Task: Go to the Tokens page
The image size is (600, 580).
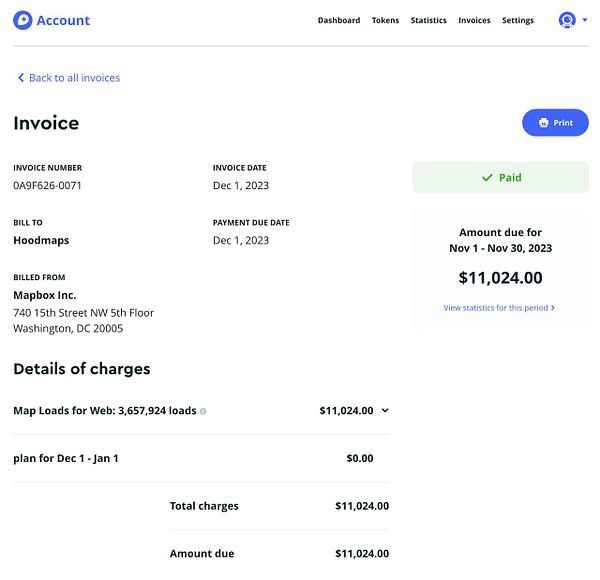Action: point(385,20)
